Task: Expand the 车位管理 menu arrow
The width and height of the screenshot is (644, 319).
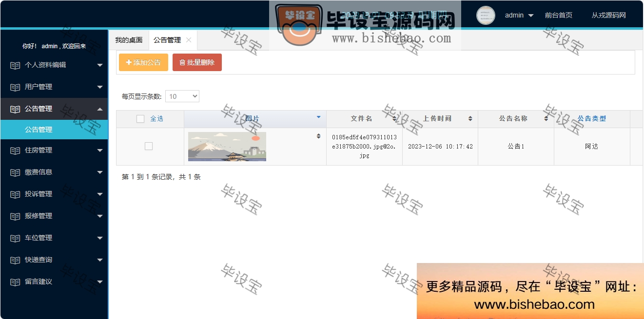Action: tap(100, 238)
